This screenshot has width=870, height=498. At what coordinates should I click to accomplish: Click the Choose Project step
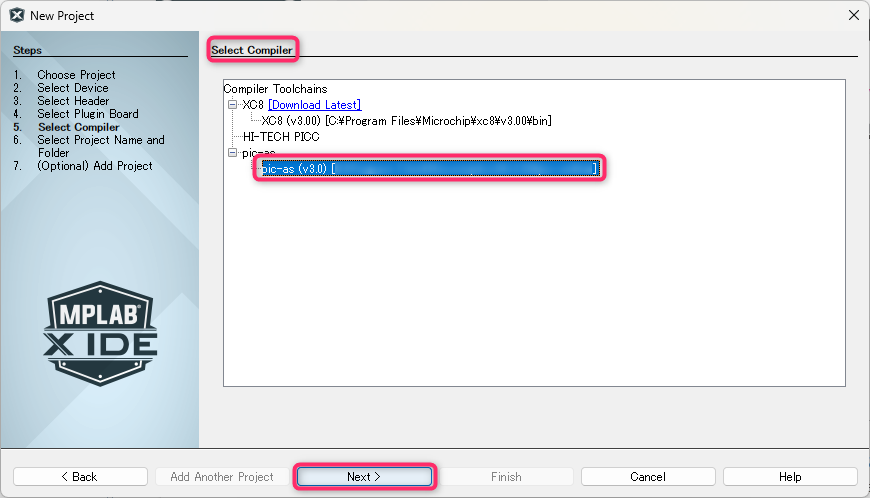pos(76,75)
